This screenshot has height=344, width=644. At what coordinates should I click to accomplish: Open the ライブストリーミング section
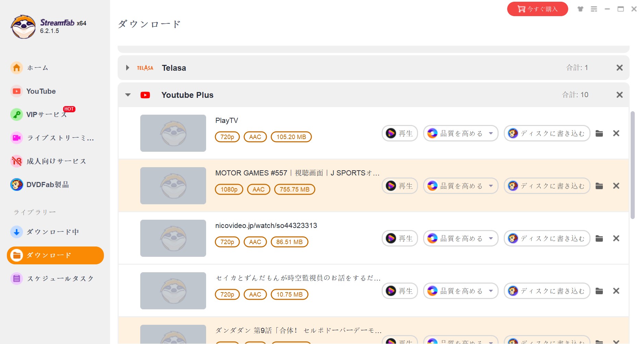pyautogui.click(x=55, y=138)
